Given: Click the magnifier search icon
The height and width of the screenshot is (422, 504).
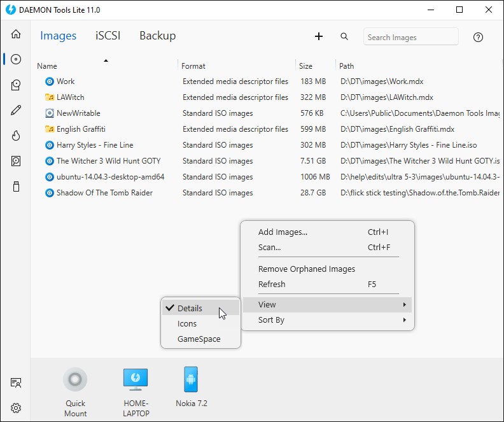Looking at the screenshot, I should 344,36.
